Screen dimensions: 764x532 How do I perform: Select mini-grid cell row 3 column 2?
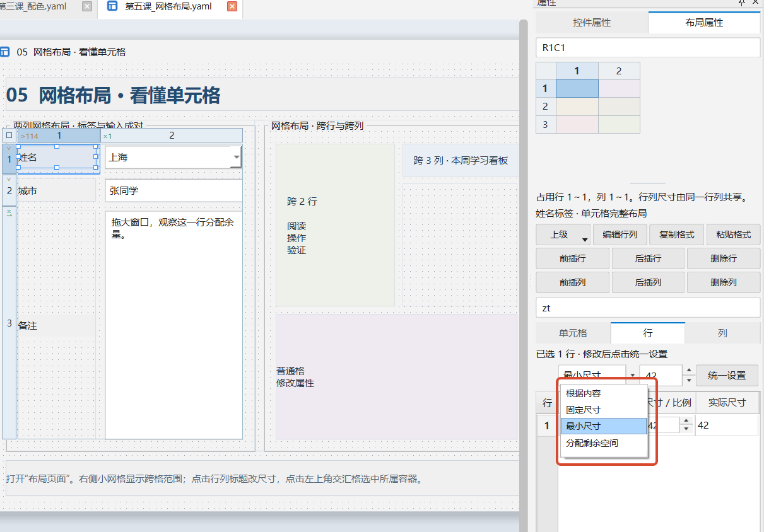pos(619,124)
